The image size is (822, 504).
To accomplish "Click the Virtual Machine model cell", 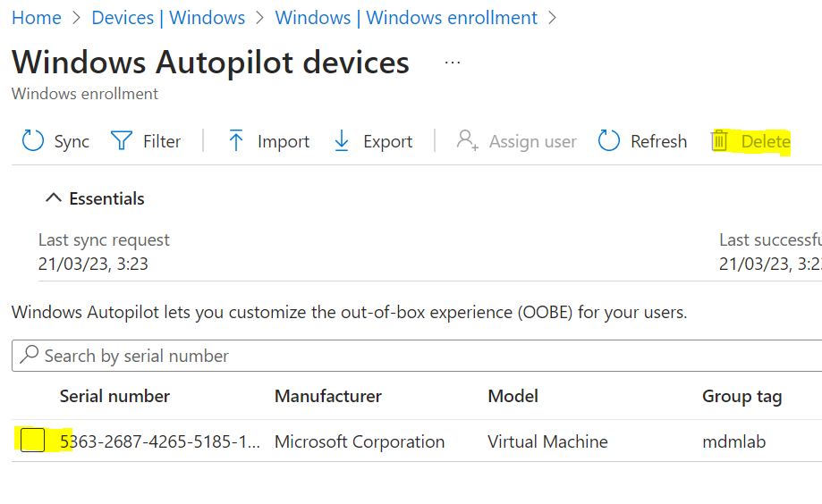I will pyautogui.click(x=547, y=441).
